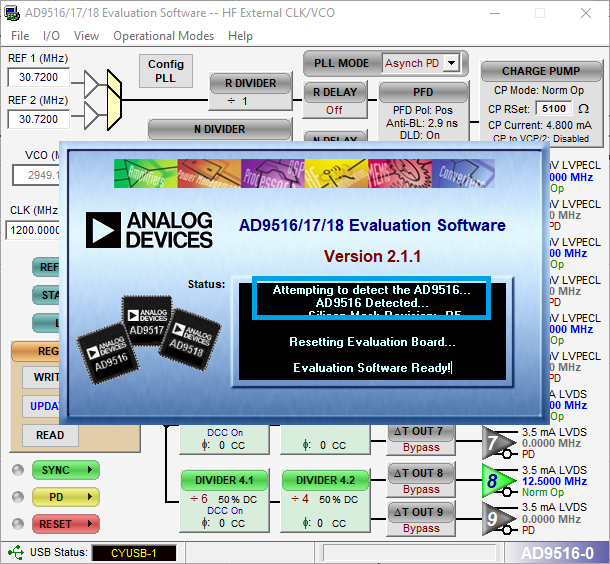Click the REF 1 frequency field
This screenshot has width=610, height=564.
39,77
